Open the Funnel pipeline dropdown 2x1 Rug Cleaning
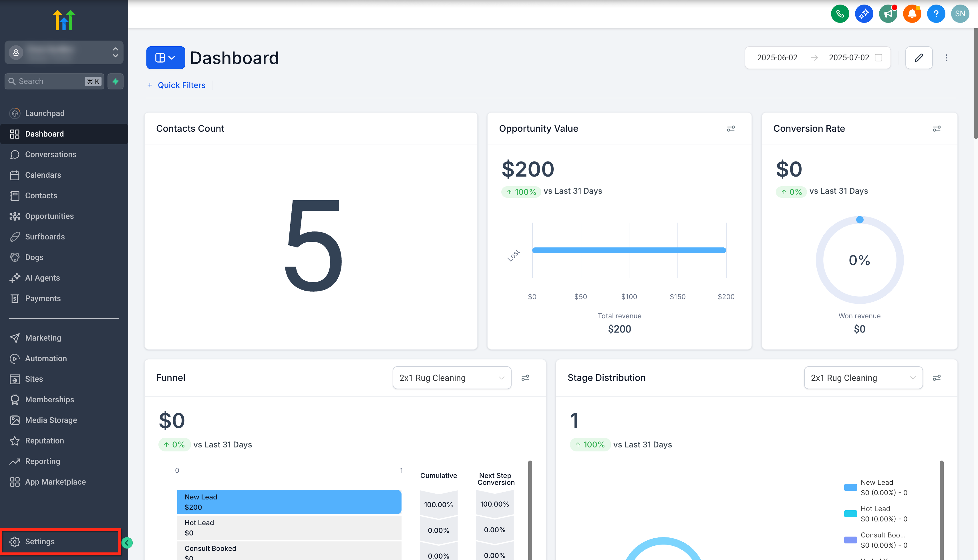The image size is (978, 560). [452, 378]
